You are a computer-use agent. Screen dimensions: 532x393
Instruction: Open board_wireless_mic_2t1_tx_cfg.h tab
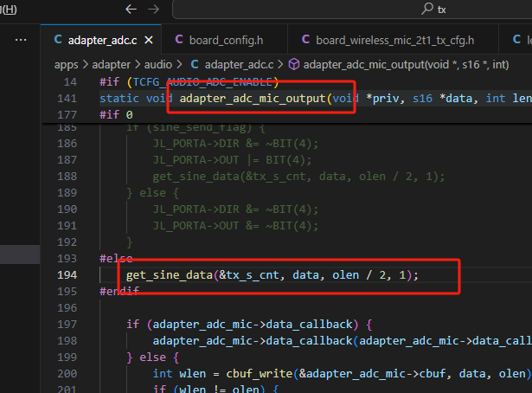[x=393, y=40]
